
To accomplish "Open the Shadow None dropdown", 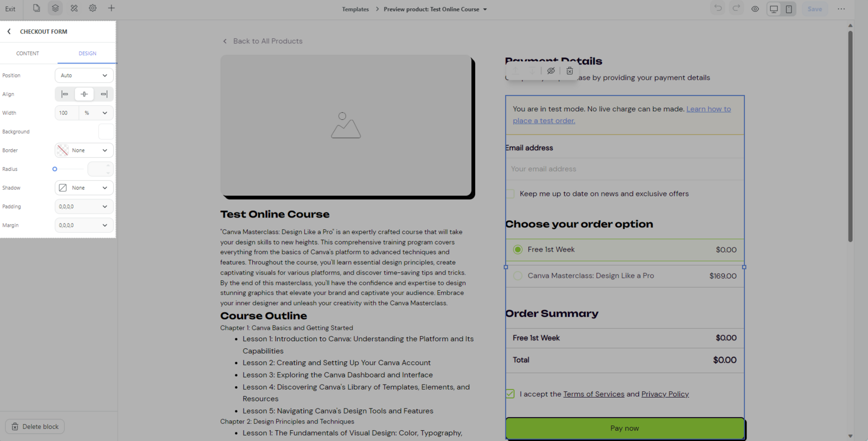I will coord(84,188).
